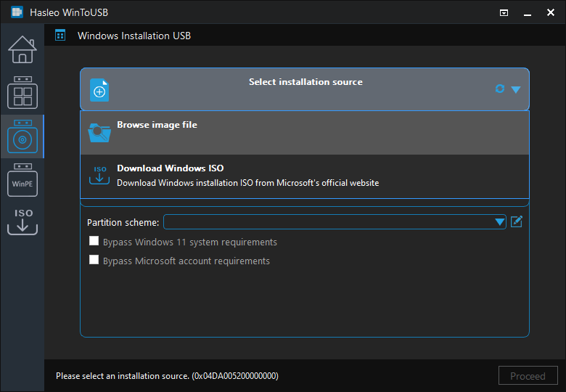This screenshot has width=566, height=392.
Task: Minimize the Hasleo WinToUSB window
Action: tap(528, 13)
